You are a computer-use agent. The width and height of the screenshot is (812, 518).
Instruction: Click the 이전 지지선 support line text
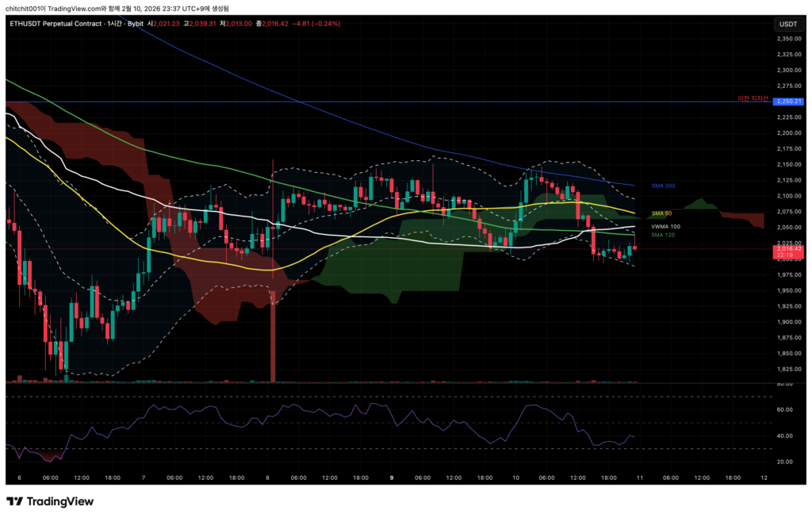click(754, 99)
